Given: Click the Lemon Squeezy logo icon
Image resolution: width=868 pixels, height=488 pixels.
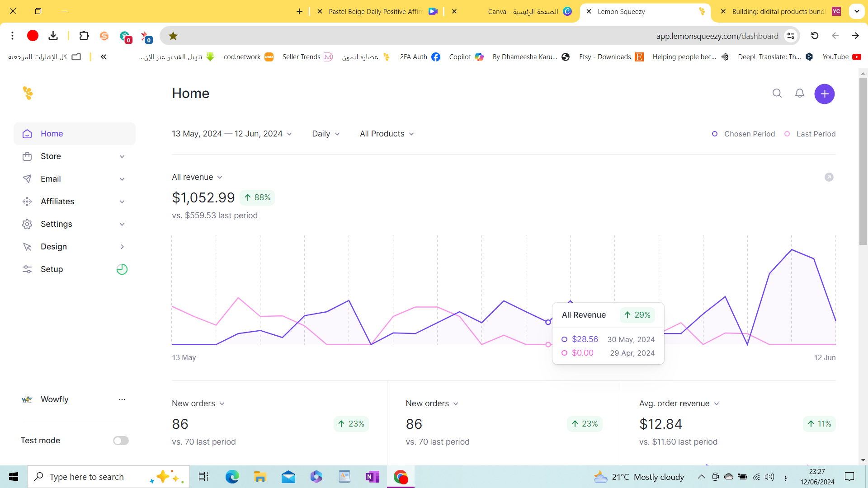Looking at the screenshot, I should [28, 93].
